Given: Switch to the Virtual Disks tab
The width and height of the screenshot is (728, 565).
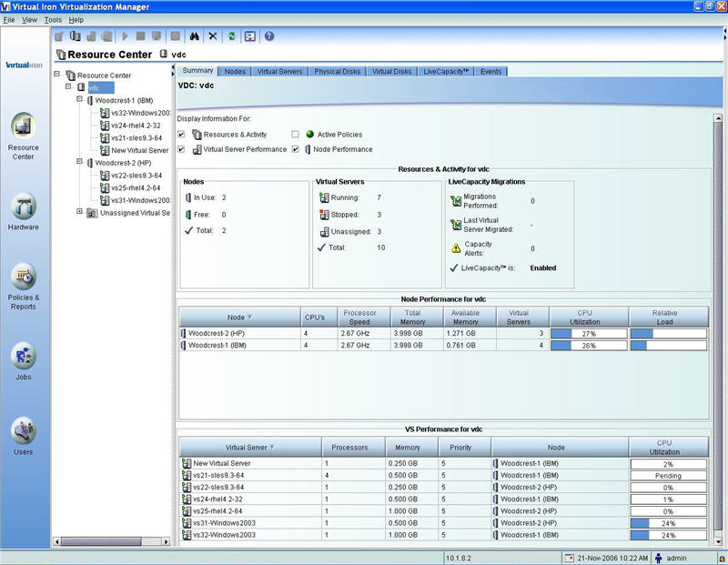Looking at the screenshot, I should click(392, 72).
